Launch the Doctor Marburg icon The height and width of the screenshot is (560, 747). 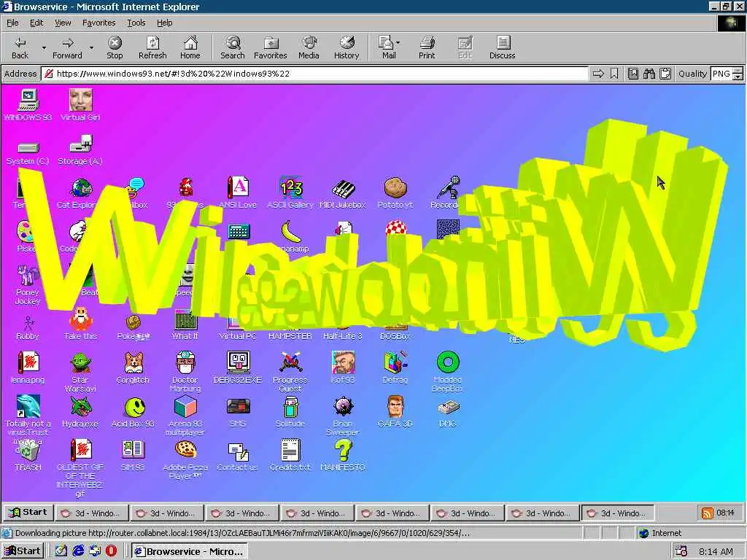click(185, 371)
